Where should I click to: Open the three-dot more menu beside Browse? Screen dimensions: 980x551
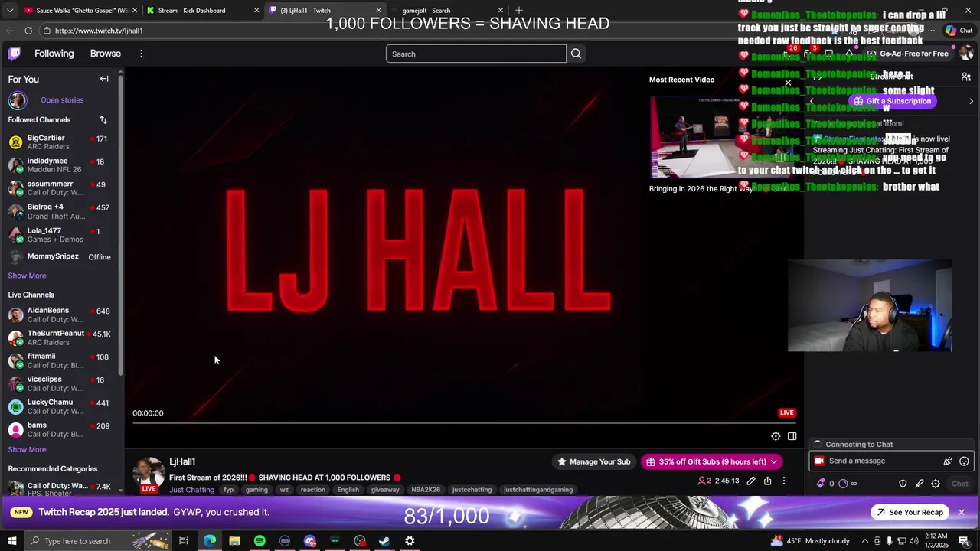tap(141, 54)
